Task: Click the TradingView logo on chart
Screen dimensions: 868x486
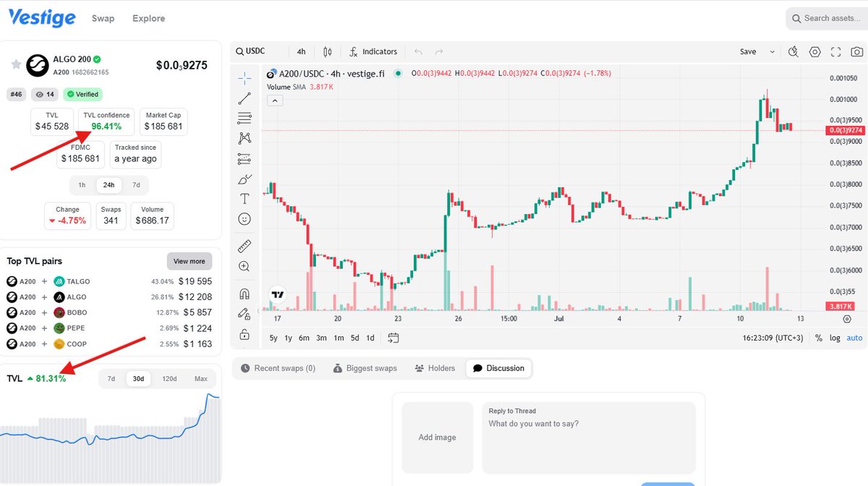Action: [x=277, y=294]
